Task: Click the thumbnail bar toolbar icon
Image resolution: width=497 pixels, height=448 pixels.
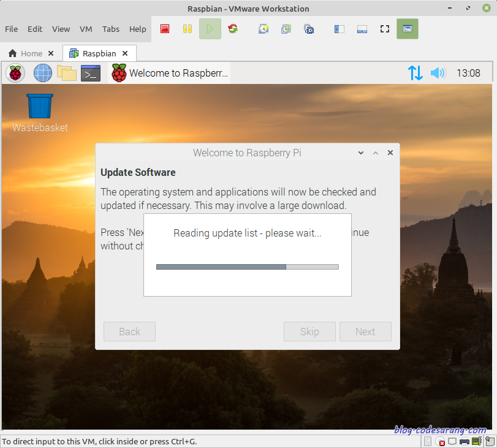Action: [362, 29]
